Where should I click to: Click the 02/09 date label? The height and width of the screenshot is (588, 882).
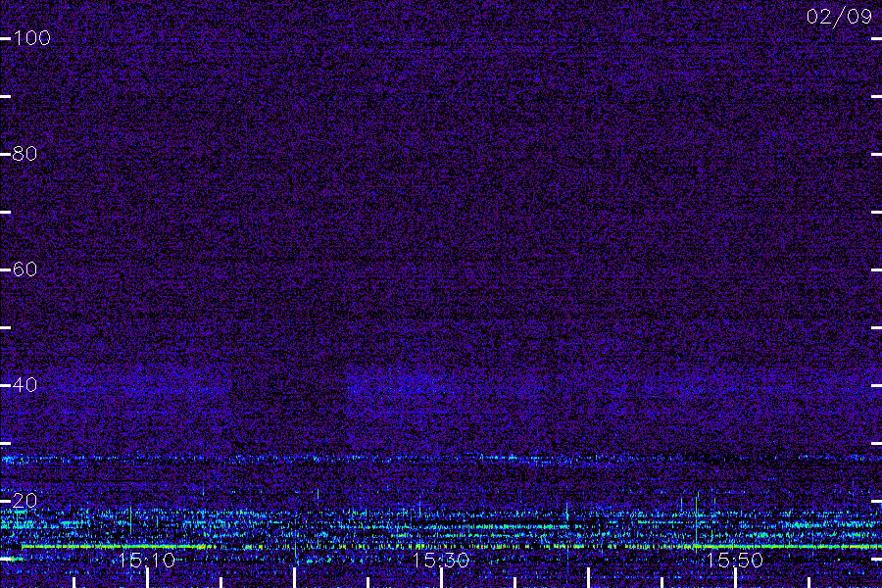point(839,17)
